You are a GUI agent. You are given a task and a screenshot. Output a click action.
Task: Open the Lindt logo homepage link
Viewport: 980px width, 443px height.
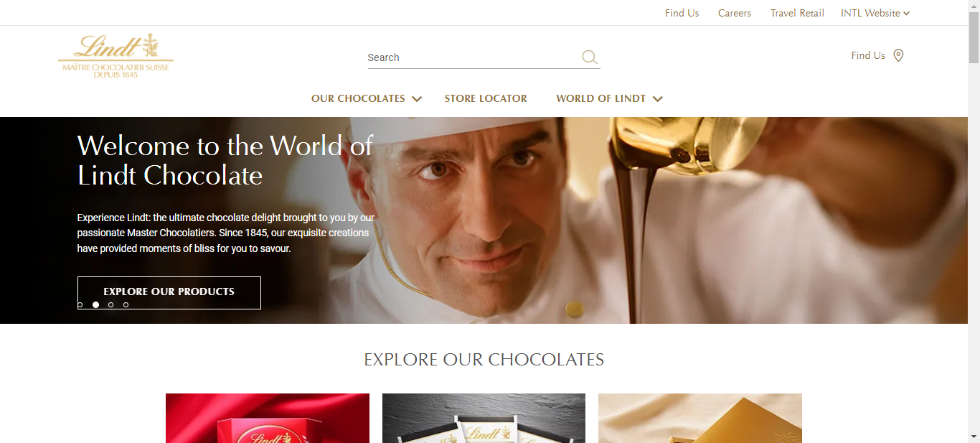tap(116, 55)
